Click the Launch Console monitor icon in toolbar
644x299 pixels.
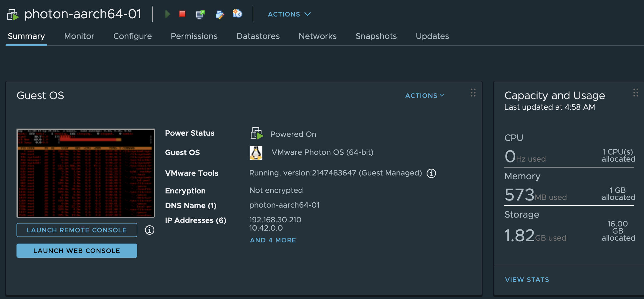(x=200, y=14)
